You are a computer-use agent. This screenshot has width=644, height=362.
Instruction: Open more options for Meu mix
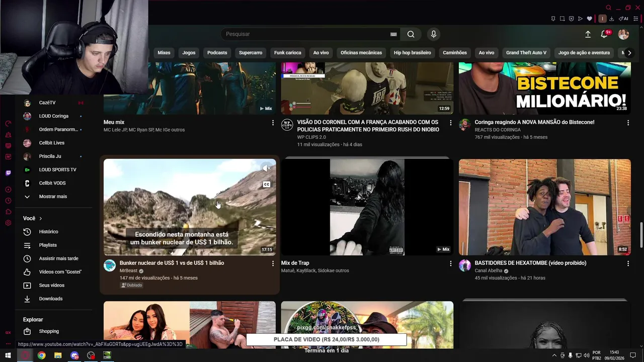pyautogui.click(x=273, y=123)
